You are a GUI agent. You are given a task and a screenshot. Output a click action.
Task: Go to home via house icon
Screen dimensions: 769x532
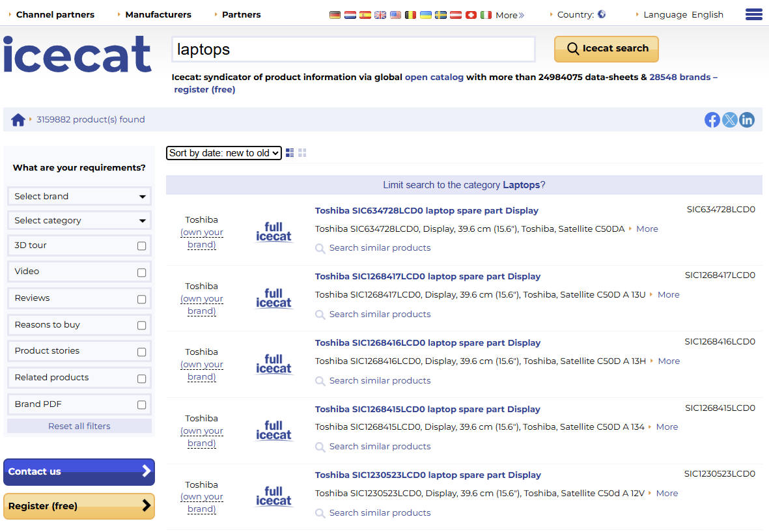(18, 120)
